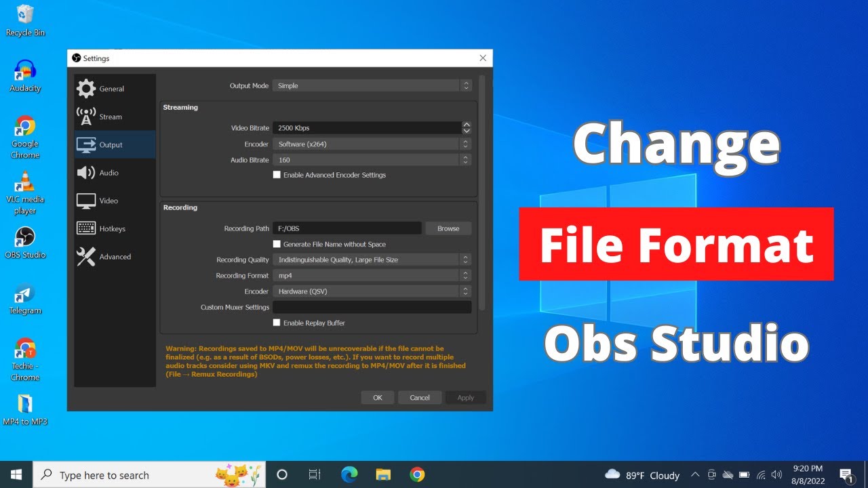Switch to the Stream settings tab
Image resolution: width=868 pixels, height=488 pixels.
point(115,117)
